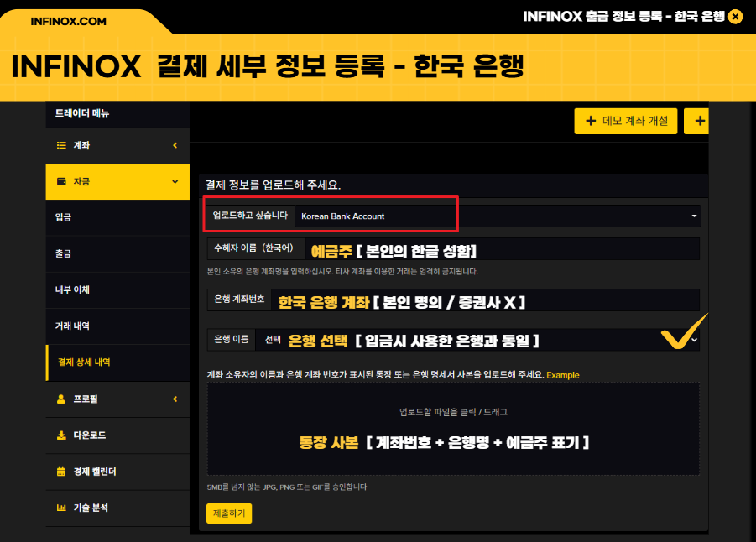
Task: Open the 은행 이름 selection dropdown
Action: [477, 340]
